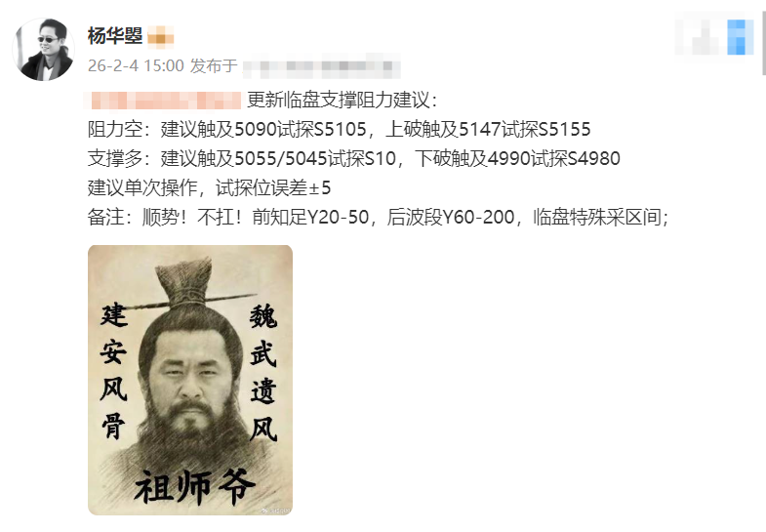766x532 pixels.
Task: Click the text 更新临盘支撑阻力建议
Action: [x=338, y=101]
